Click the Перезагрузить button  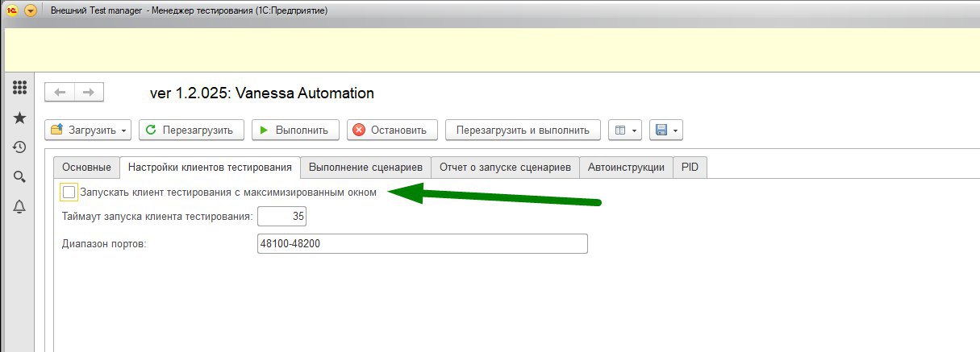coord(191,130)
